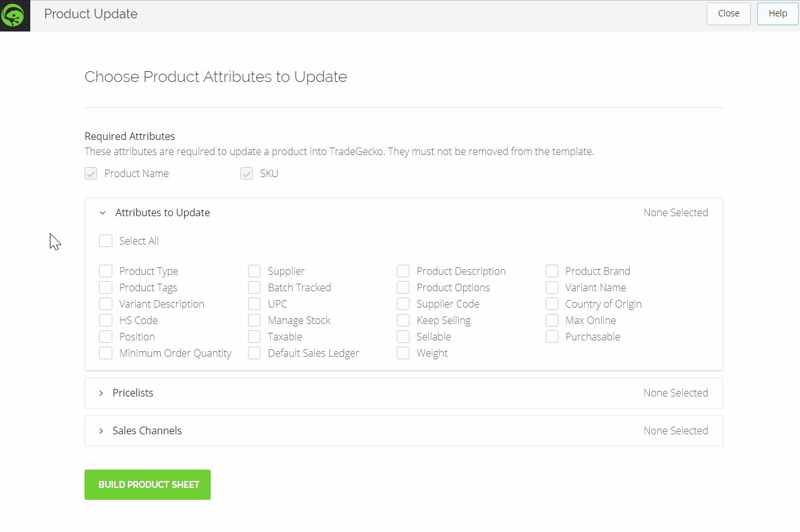Expand the Pricelists section
This screenshot has width=800, height=532.
click(x=101, y=393)
